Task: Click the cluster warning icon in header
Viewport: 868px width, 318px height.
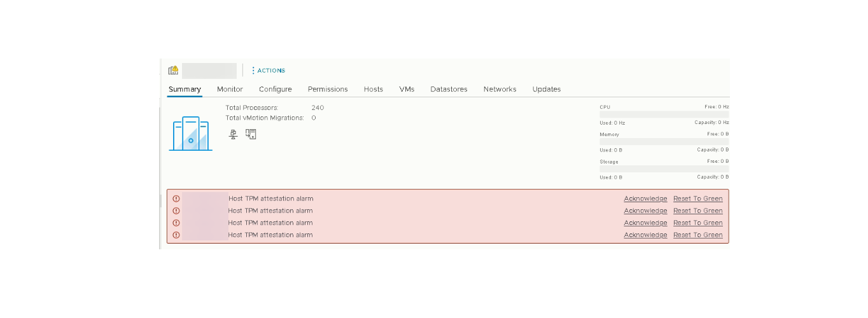Action: click(x=173, y=71)
